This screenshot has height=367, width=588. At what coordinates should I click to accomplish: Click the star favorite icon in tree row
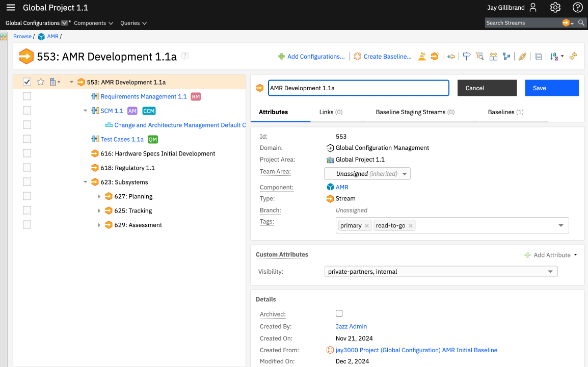point(40,82)
